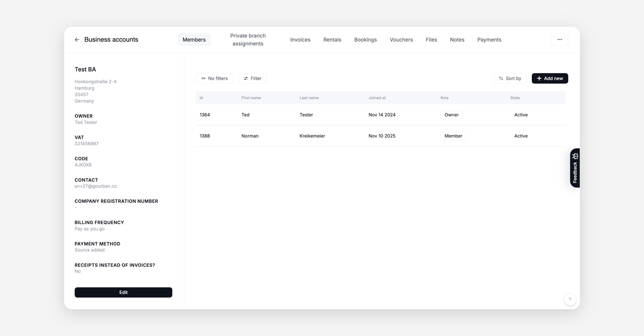Open the Sort by dropdown

tap(510, 79)
